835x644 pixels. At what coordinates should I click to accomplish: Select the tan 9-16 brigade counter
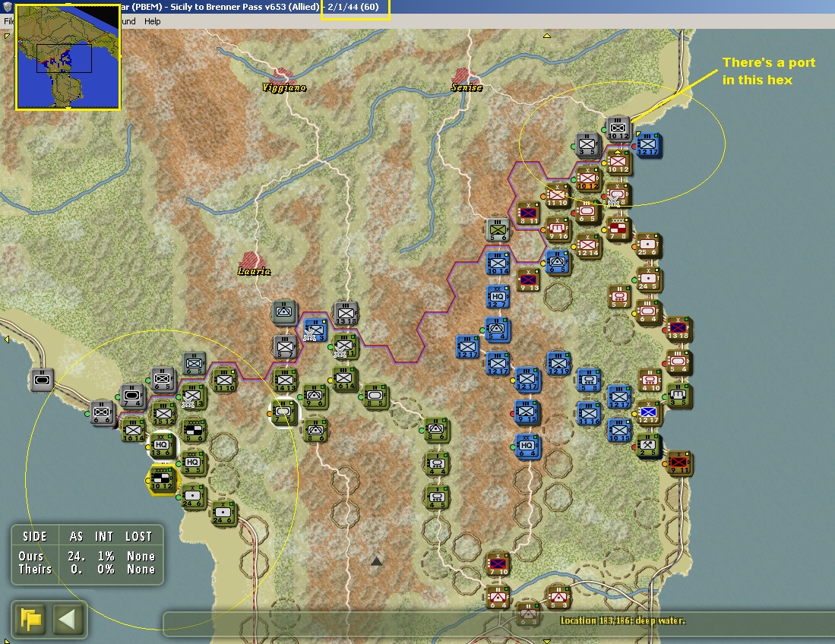tap(558, 229)
